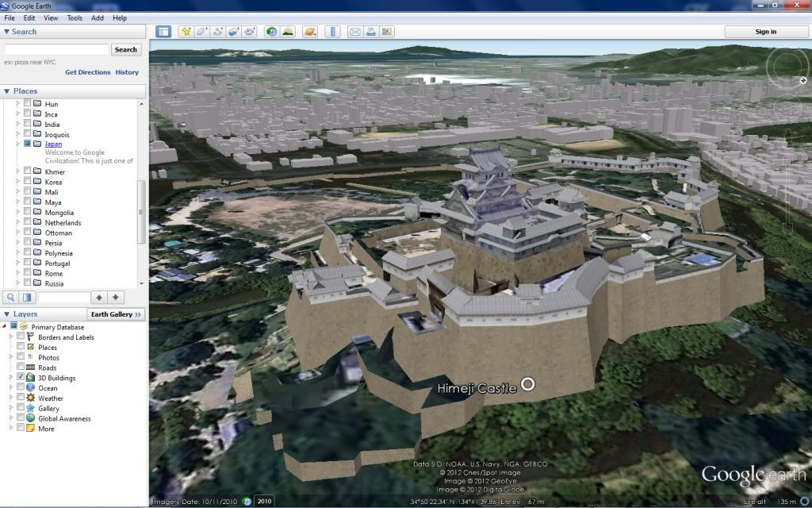Image resolution: width=812 pixels, height=508 pixels.
Task: Expand the Japan folder tree arrow
Action: pyautogui.click(x=17, y=144)
